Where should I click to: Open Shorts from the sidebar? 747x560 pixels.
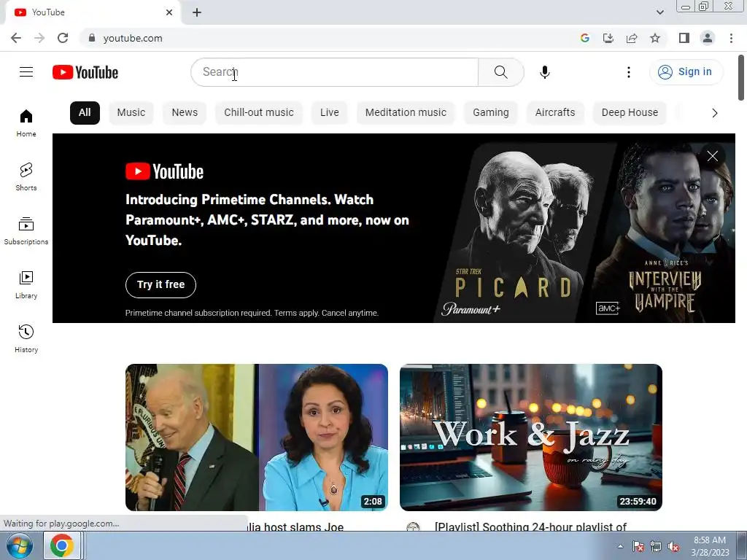(26, 176)
